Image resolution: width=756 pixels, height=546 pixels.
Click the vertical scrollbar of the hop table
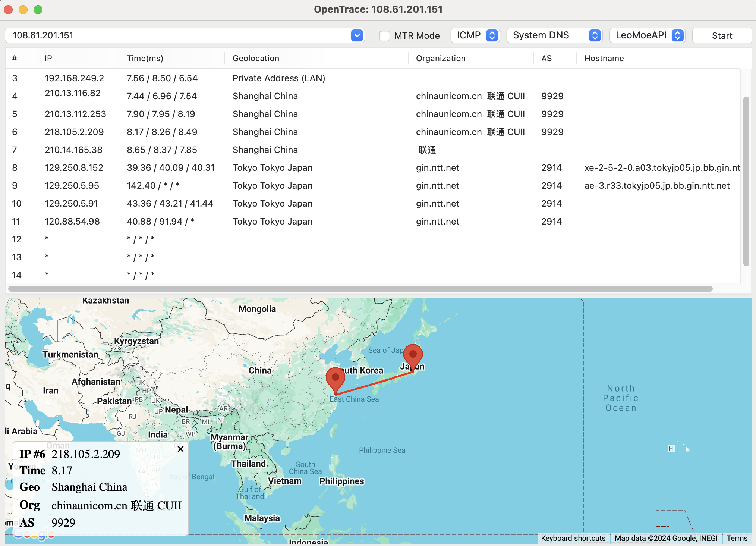click(x=746, y=181)
